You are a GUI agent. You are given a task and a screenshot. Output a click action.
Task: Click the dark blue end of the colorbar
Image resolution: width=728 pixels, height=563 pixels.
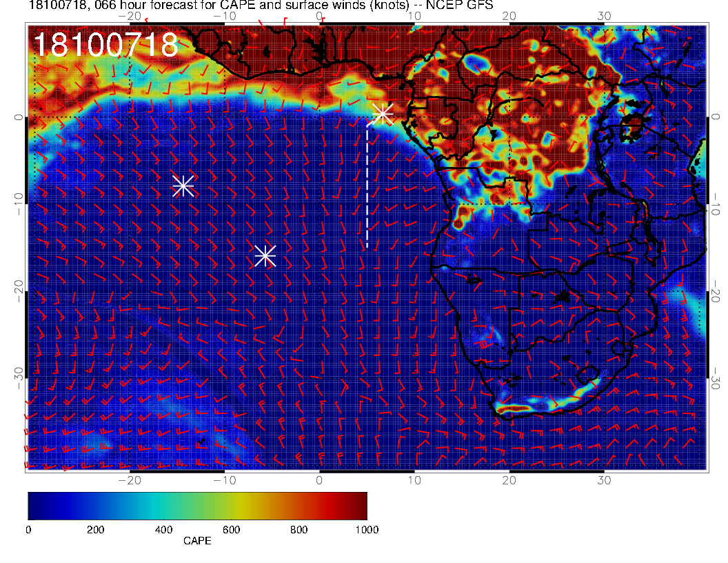pos(36,506)
